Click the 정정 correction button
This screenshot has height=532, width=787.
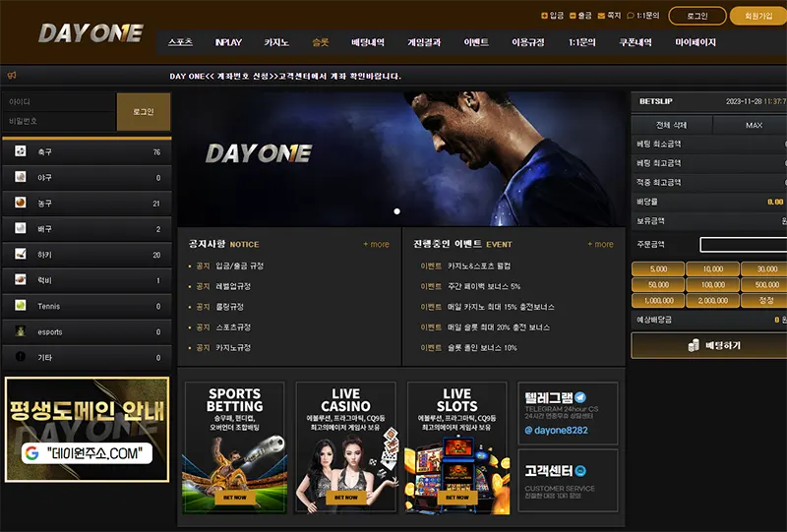[x=764, y=300]
